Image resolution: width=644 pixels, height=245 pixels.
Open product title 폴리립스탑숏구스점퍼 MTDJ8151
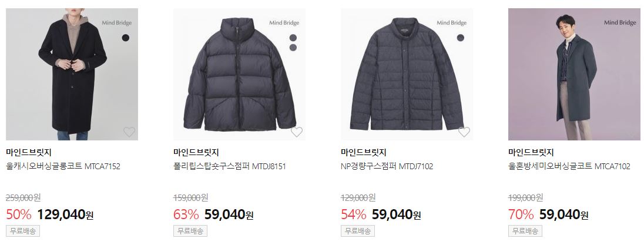230,166
